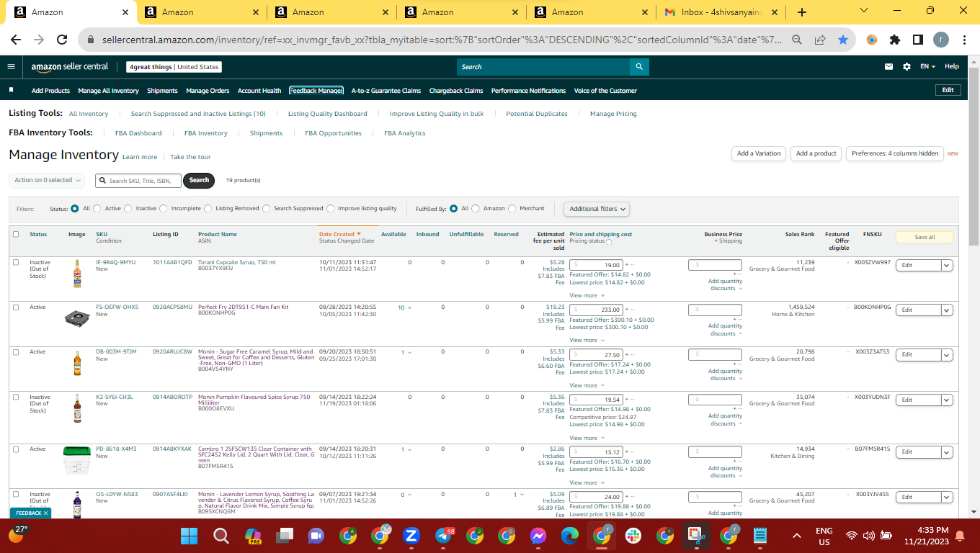Open a new browser tab with the plus icon
Image resolution: width=980 pixels, height=553 pixels.
coord(802,12)
